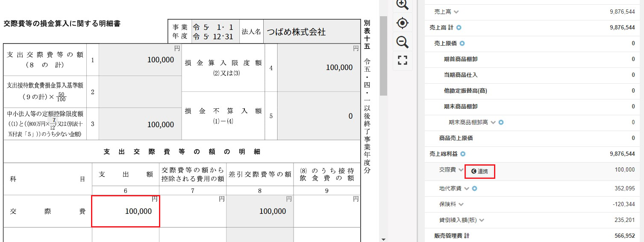
Task: Click the reset zoom target icon
Action: 402,23
